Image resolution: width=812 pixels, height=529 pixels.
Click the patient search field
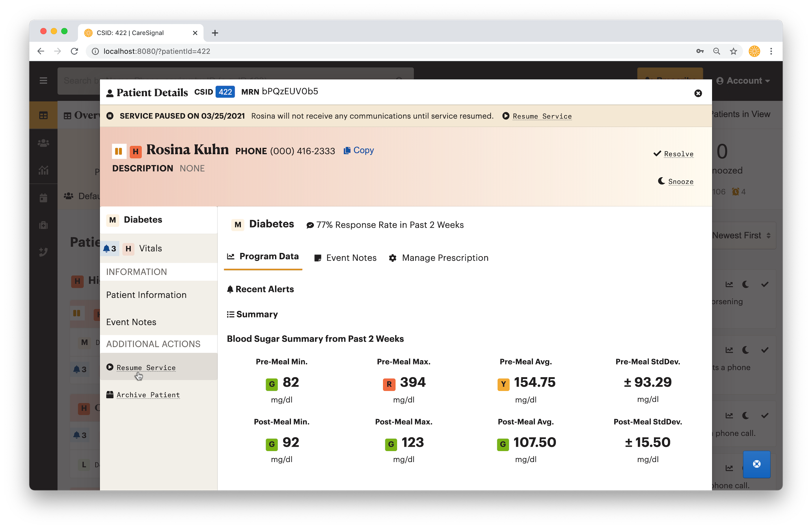point(235,81)
